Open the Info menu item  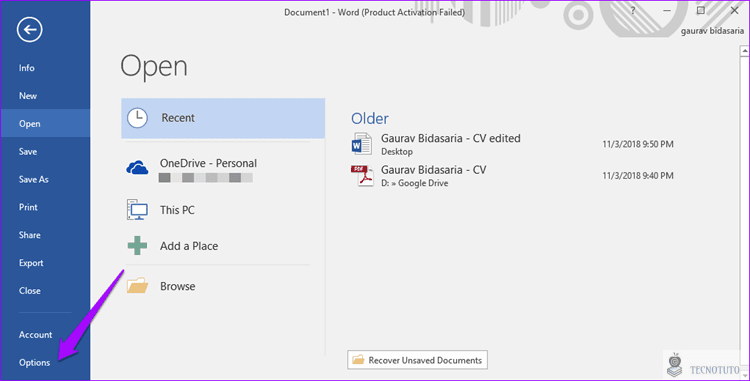[x=45, y=68]
